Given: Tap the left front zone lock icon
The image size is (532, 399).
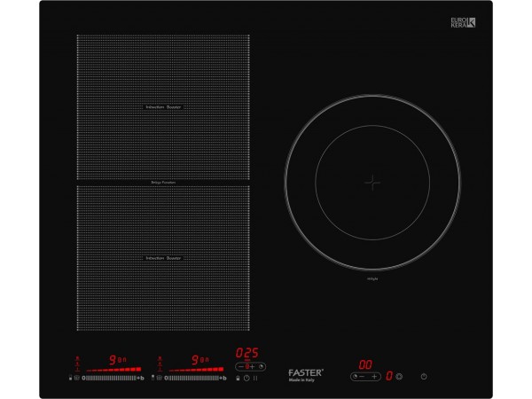Looking at the screenshot, I should tap(70, 378).
